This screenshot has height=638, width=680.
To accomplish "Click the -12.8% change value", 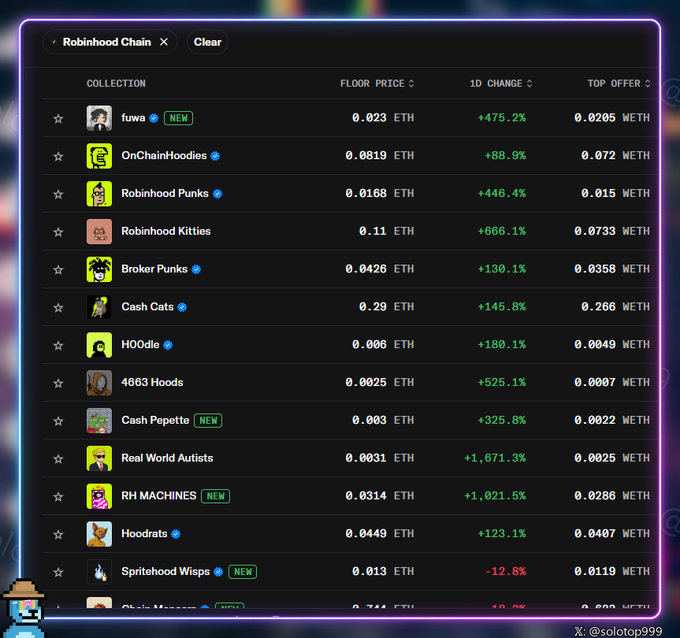I will click(506, 571).
